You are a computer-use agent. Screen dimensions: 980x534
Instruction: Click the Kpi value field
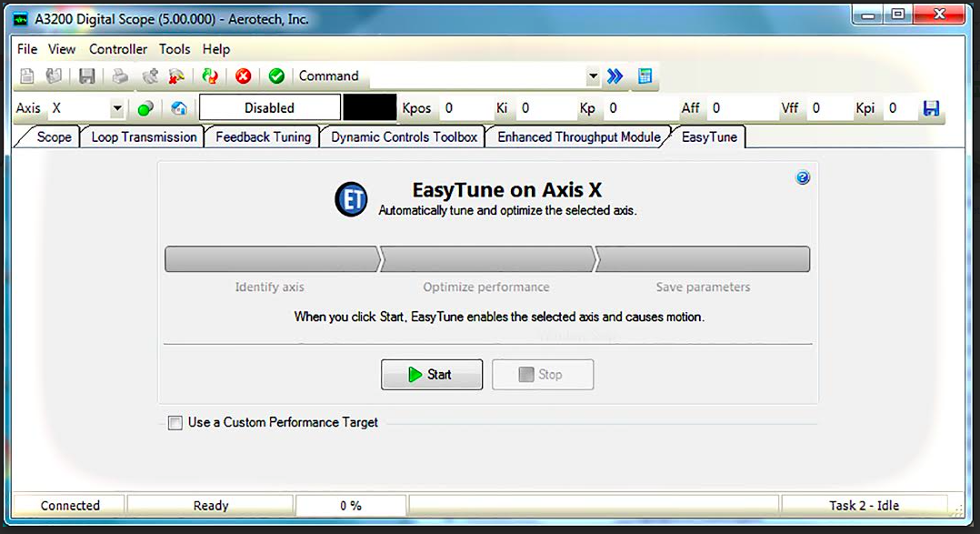click(901, 108)
